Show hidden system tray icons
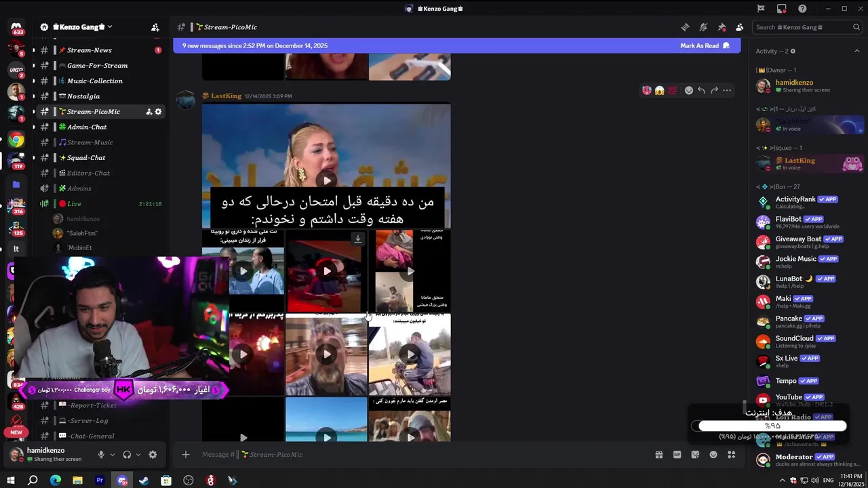The width and height of the screenshot is (868, 488). [783, 481]
